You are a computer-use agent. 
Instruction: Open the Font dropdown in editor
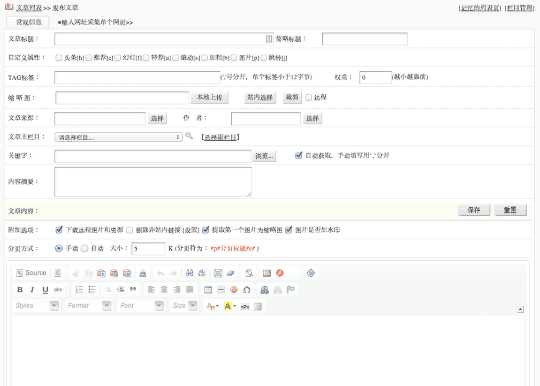(141, 305)
